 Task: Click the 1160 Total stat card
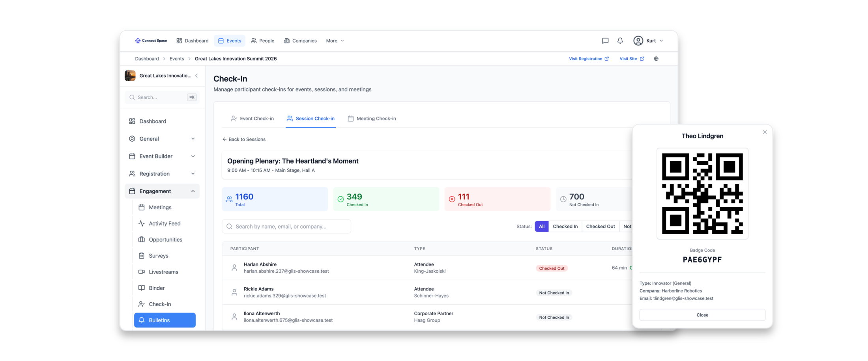point(275,199)
